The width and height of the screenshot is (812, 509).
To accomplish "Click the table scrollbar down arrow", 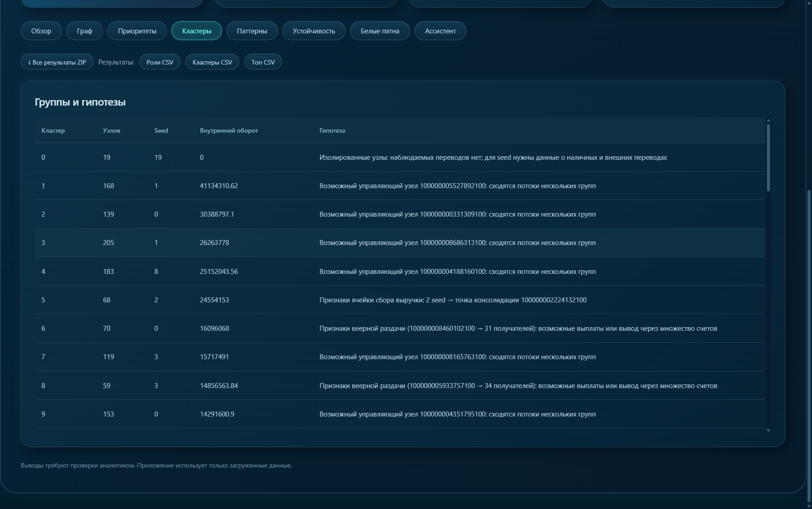I will point(768,430).
